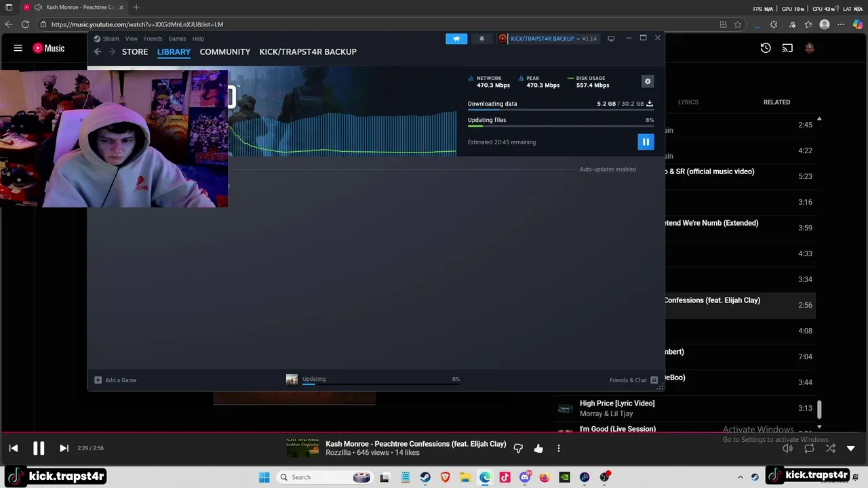Switch Steam to Big Picture mode
This screenshot has width=868, height=488.
click(611, 39)
